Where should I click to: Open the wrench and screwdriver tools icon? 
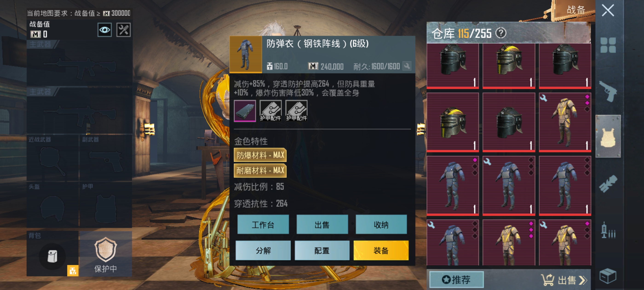click(124, 30)
